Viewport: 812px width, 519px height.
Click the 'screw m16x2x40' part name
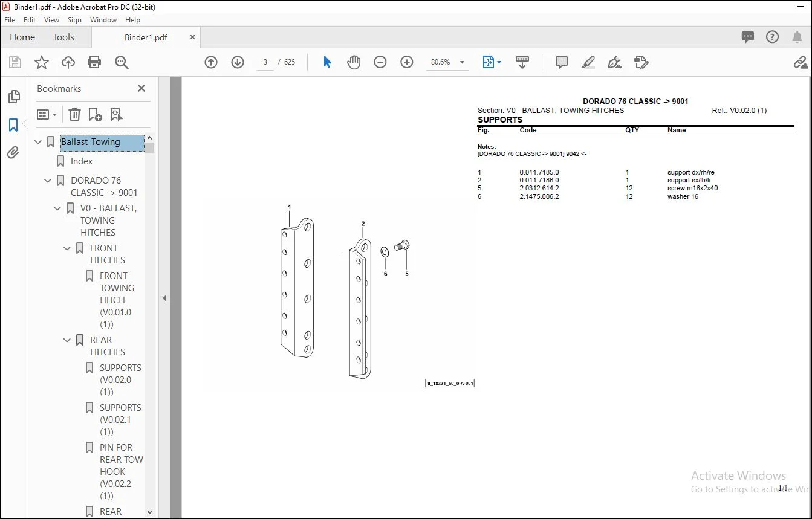coord(692,188)
